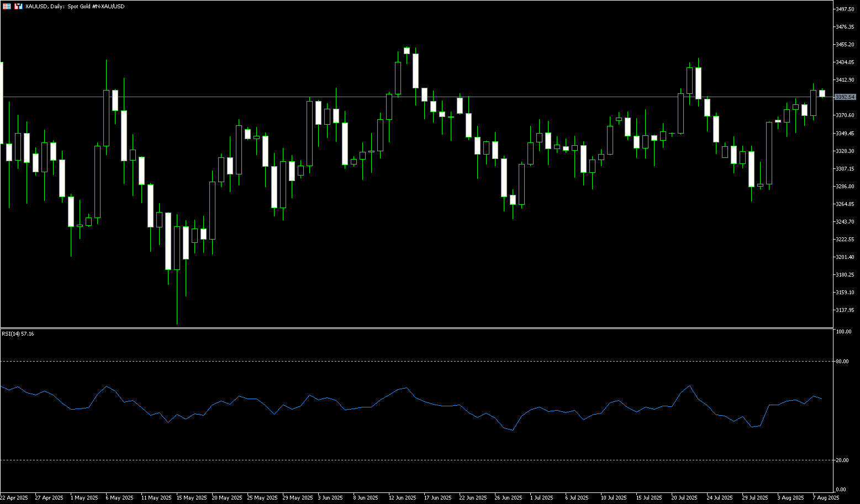Screen dimensions: 860x504
Task: Click the RSI 0.00 scale label
Action: (841, 490)
